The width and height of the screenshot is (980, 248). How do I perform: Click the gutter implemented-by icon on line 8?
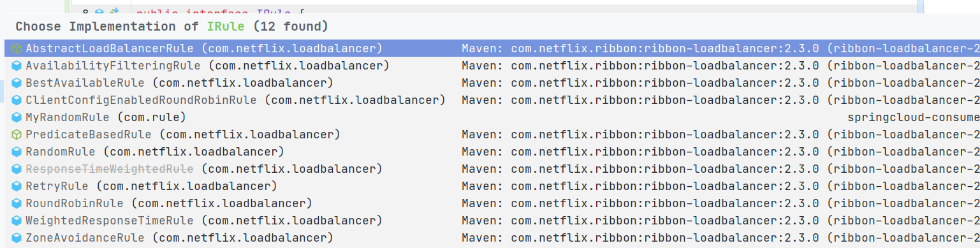(x=114, y=11)
